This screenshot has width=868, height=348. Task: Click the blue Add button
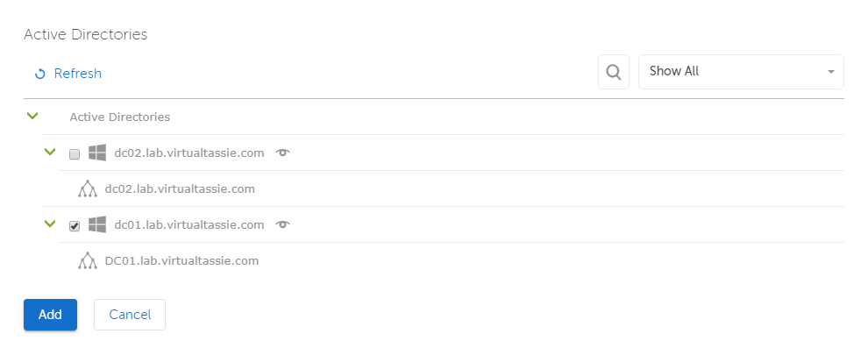pos(50,315)
